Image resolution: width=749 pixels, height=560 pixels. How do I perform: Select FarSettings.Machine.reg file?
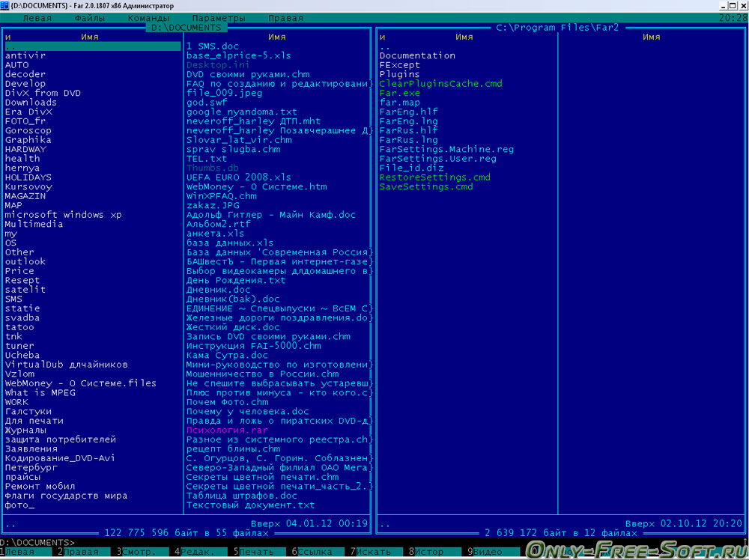446,150
